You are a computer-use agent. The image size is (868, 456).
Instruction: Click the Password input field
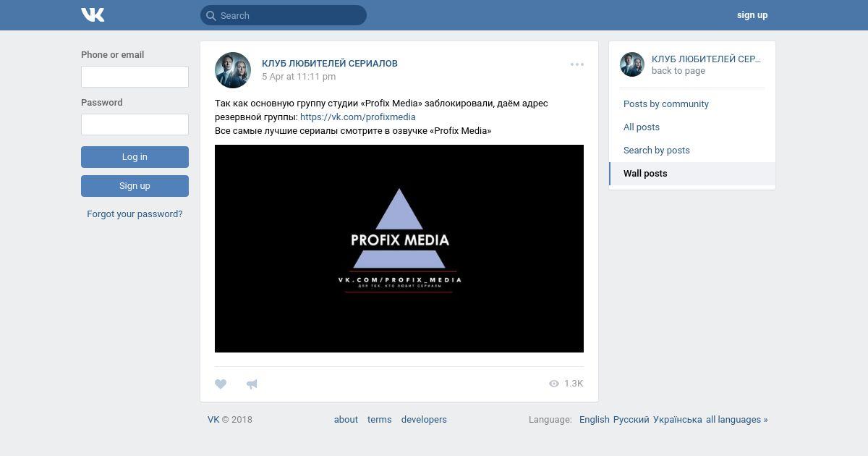coord(135,124)
